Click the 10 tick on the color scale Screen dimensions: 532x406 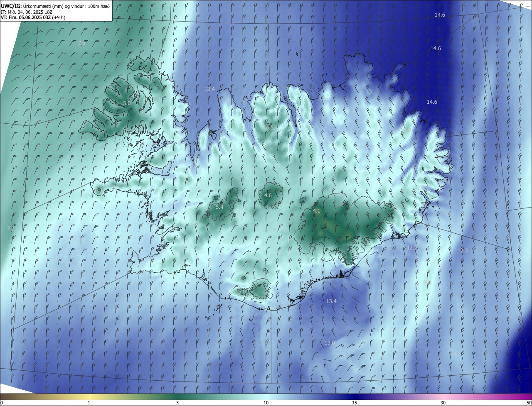266,403
